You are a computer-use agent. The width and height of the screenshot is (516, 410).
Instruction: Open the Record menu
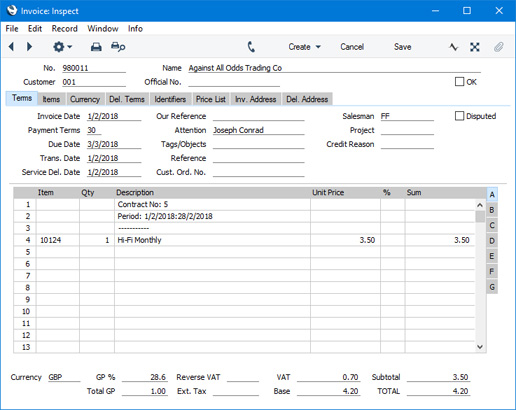tap(65, 29)
